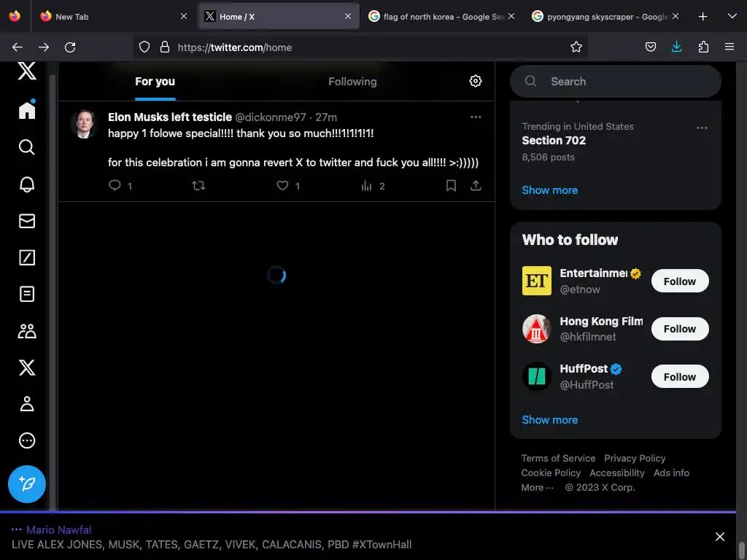
Task: Open Explore with magnifier sidebar icon
Action: [27, 147]
